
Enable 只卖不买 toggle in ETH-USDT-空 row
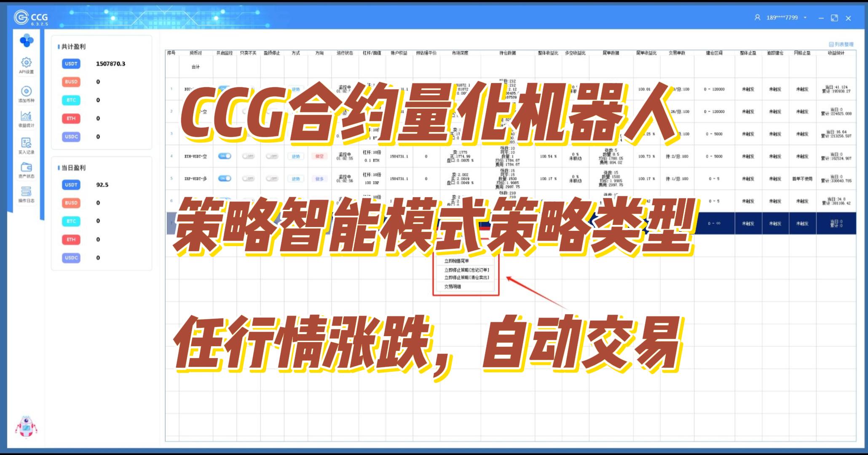248,156
